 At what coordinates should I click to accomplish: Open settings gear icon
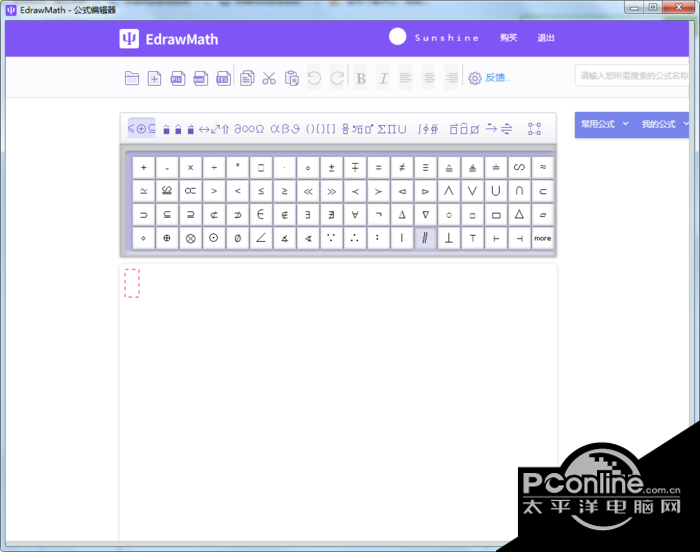[x=475, y=78]
